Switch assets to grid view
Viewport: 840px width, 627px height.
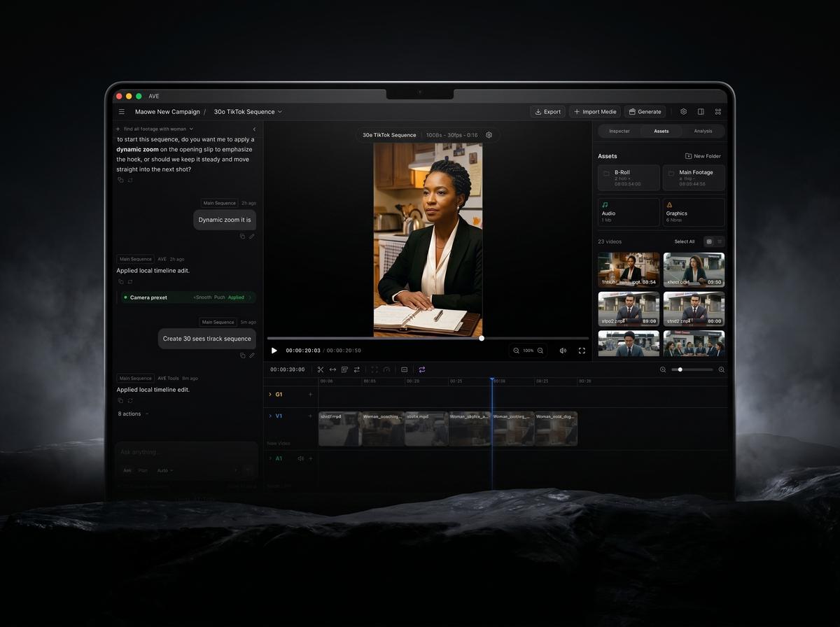click(x=709, y=241)
